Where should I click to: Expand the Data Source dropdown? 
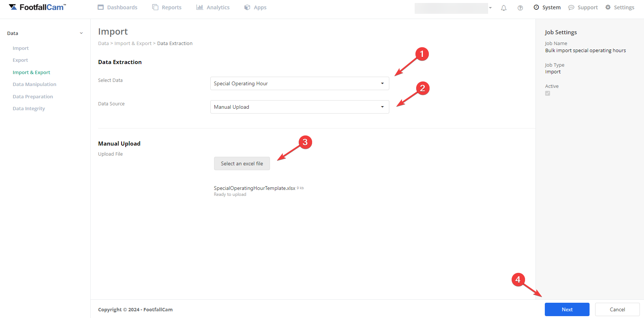[x=299, y=107]
